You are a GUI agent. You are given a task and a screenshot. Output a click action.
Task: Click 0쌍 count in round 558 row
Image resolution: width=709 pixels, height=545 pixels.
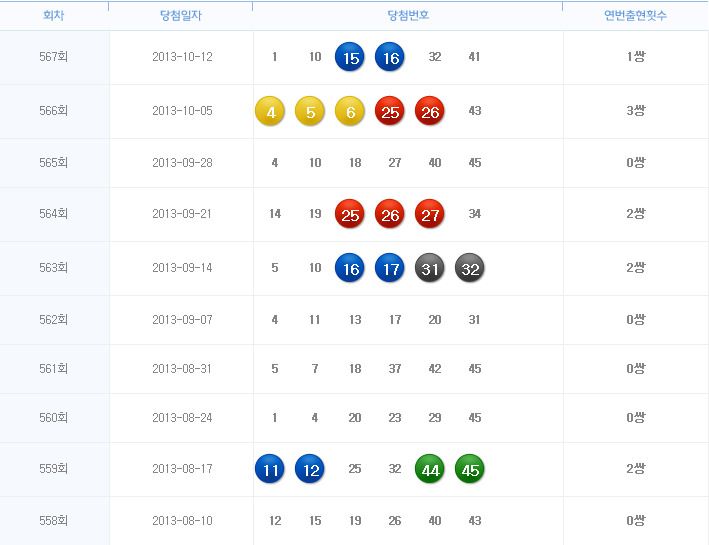(636, 521)
